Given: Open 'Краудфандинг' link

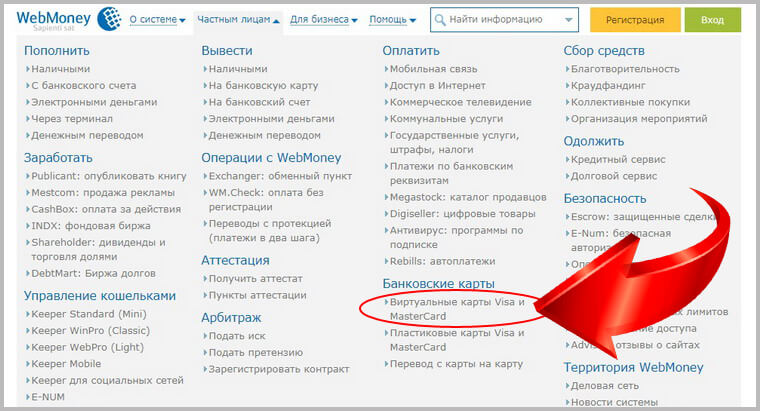Looking at the screenshot, I should [x=608, y=85].
